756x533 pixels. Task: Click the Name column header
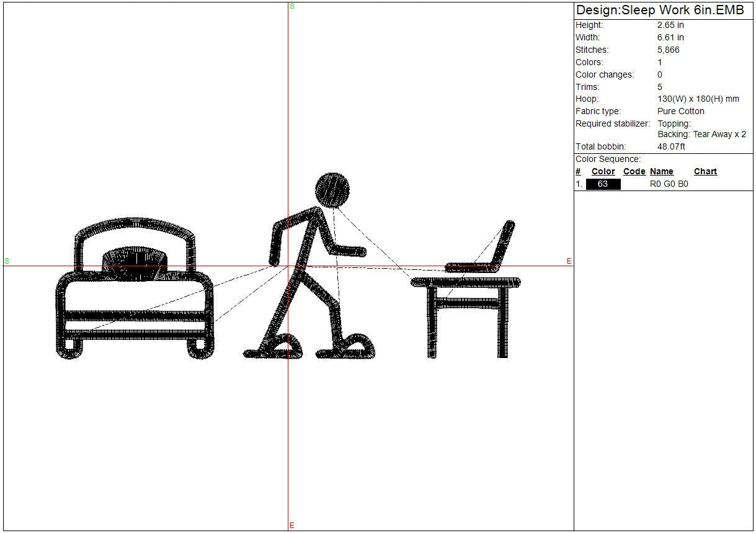click(x=661, y=172)
